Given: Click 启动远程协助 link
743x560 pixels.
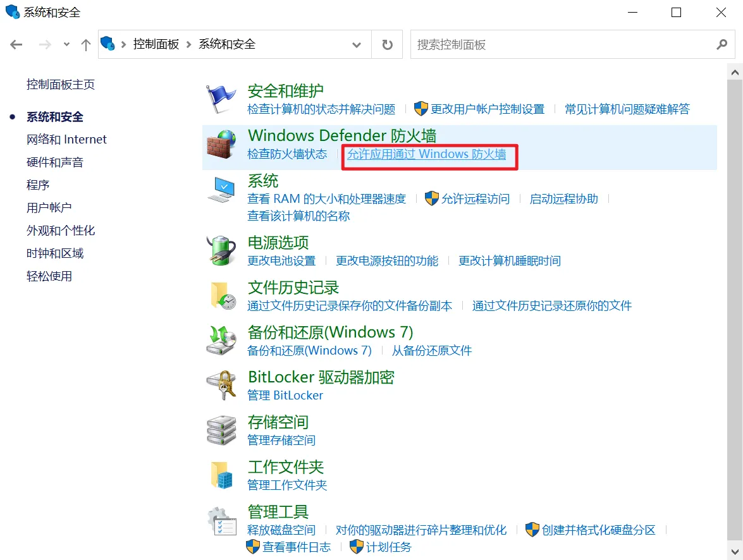Looking at the screenshot, I should pos(564,199).
